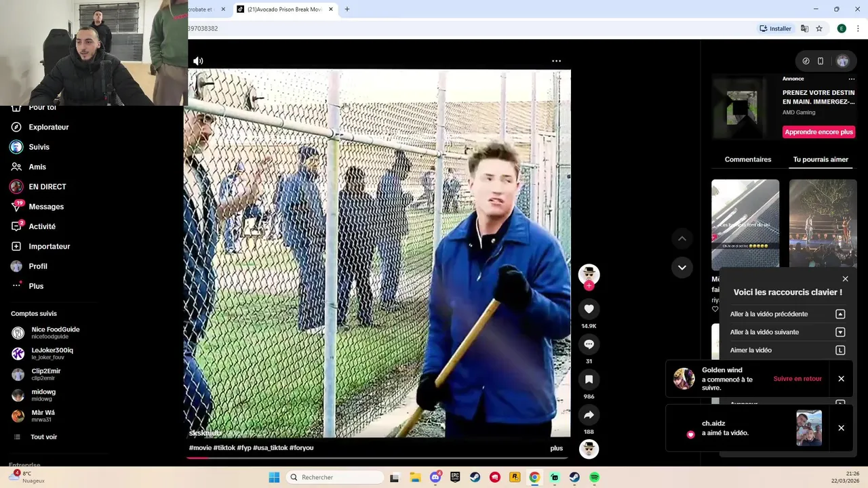Click Aller à la vidéo précédente shortcut key
The image size is (868, 488).
click(840, 314)
